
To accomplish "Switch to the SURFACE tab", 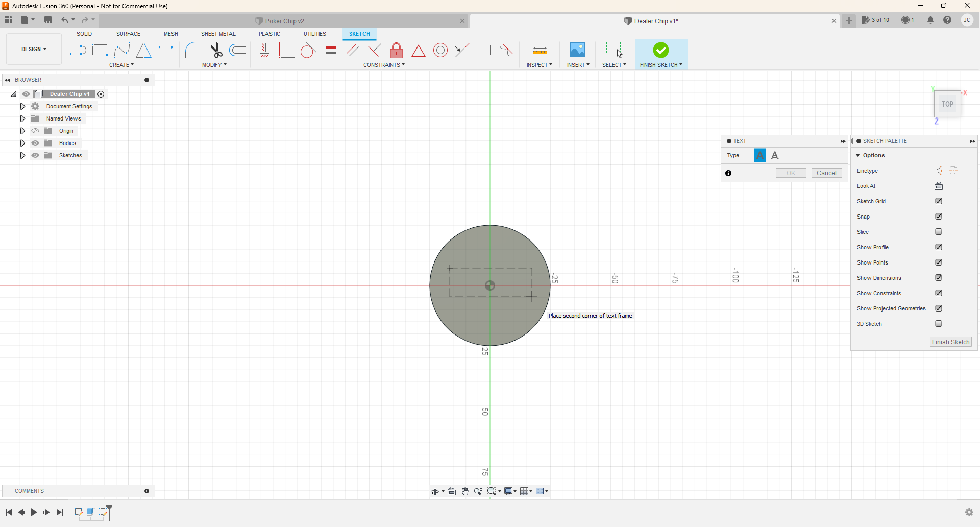I will coord(128,34).
